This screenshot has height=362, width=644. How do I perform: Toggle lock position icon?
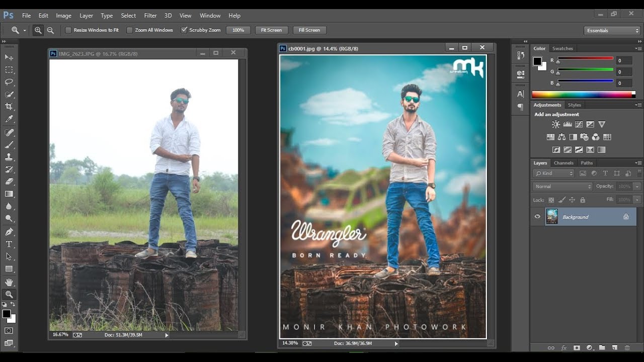pyautogui.click(x=572, y=200)
